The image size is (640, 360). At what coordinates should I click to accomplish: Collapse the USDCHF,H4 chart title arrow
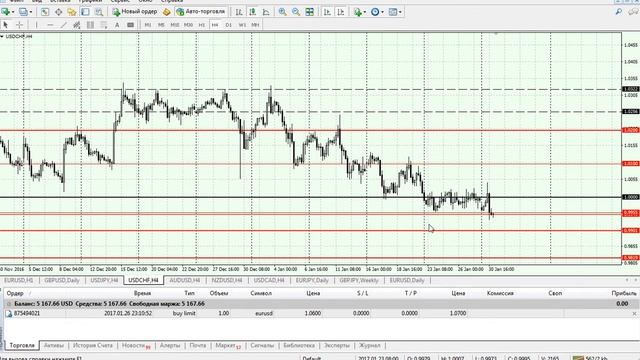pyautogui.click(x=2, y=37)
